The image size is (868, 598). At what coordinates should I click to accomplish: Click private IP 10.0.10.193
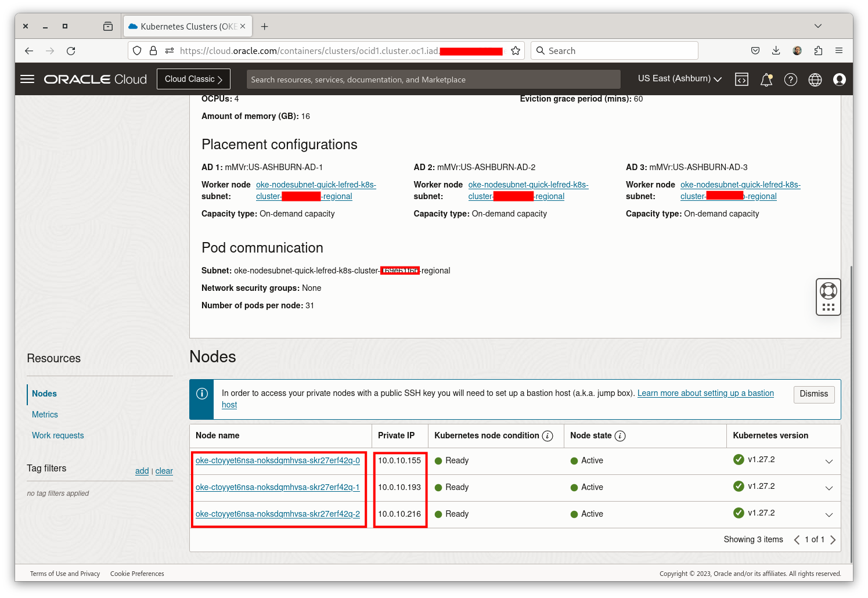point(399,487)
